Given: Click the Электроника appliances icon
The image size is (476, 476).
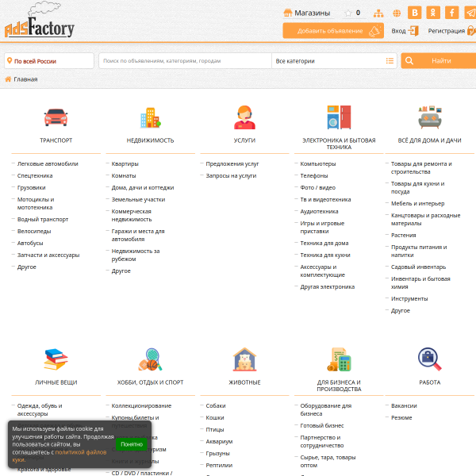Looking at the screenshot, I should pyautogui.click(x=339, y=117).
